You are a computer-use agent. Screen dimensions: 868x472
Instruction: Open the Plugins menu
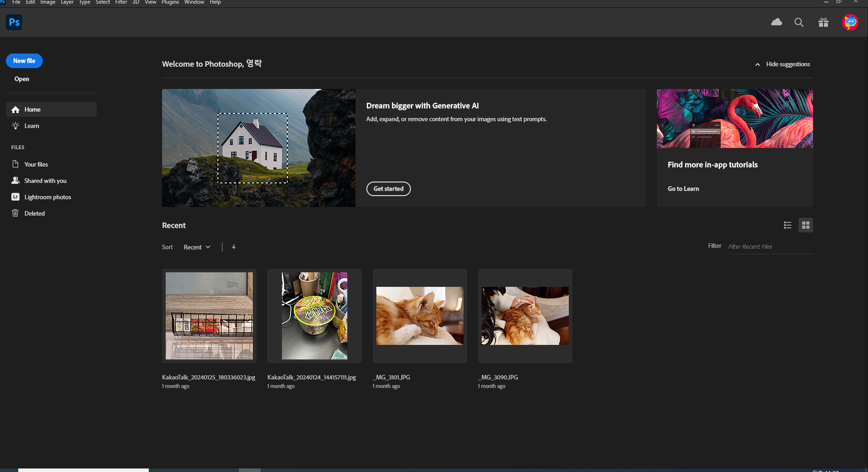pos(170,2)
